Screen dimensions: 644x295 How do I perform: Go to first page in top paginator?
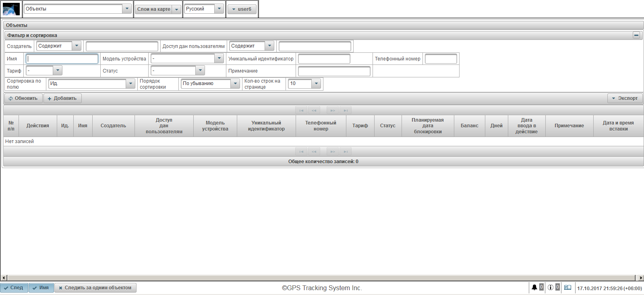pos(301,110)
